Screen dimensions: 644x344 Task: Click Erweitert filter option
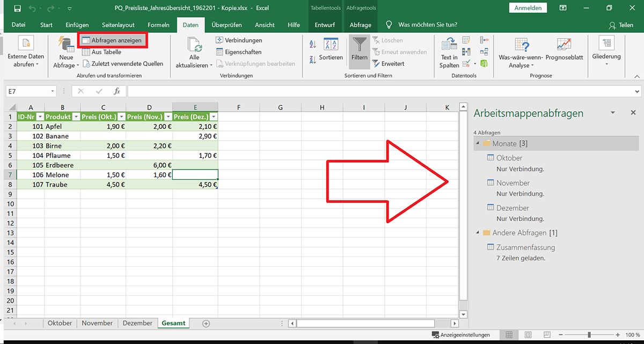coord(389,63)
